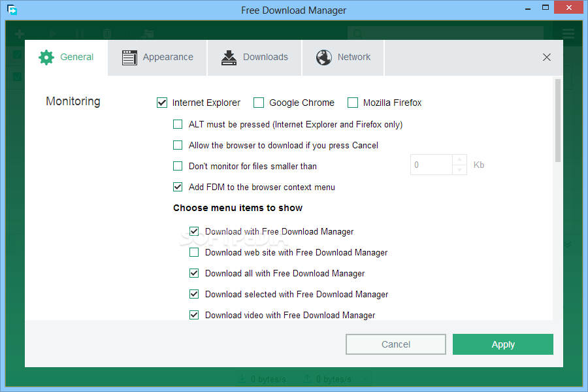Open the main menu via the hamburger icon
Image resolution: width=588 pixels, height=392 pixels.
click(x=567, y=33)
